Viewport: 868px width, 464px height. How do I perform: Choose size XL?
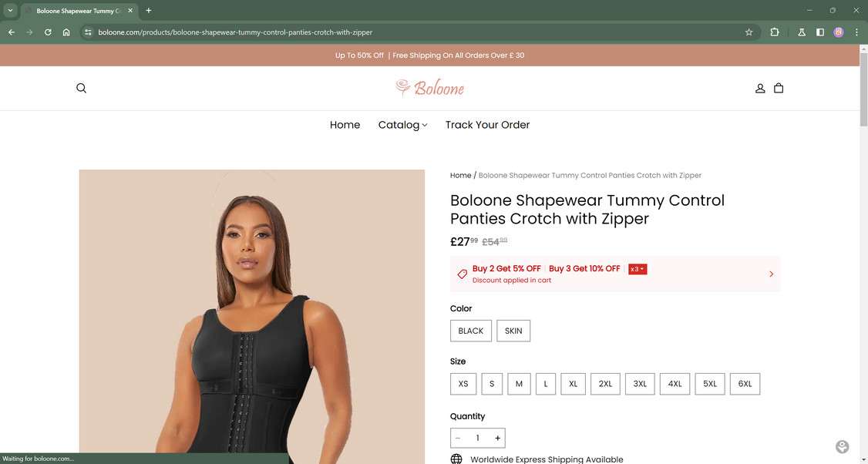coord(573,384)
